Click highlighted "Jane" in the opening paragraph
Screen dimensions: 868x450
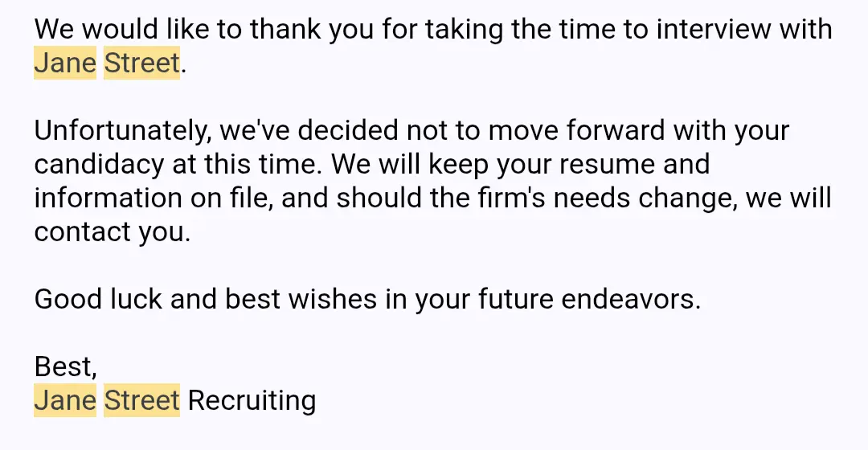point(65,63)
